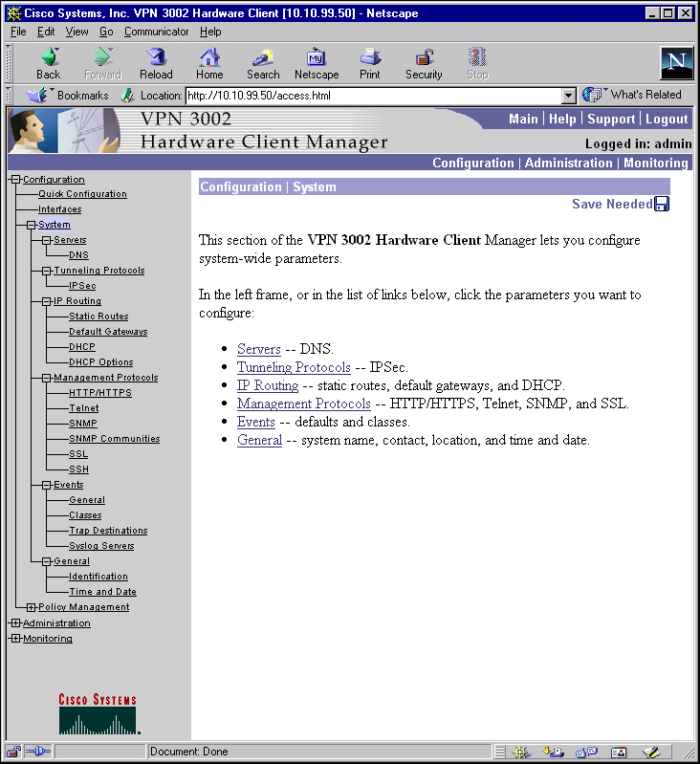The image size is (700, 764).
Task: Open the Security padlock icon
Action: pyautogui.click(x=424, y=58)
